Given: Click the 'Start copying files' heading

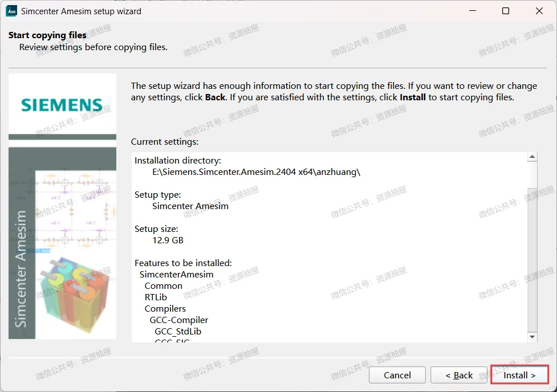Looking at the screenshot, I should click(47, 35).
